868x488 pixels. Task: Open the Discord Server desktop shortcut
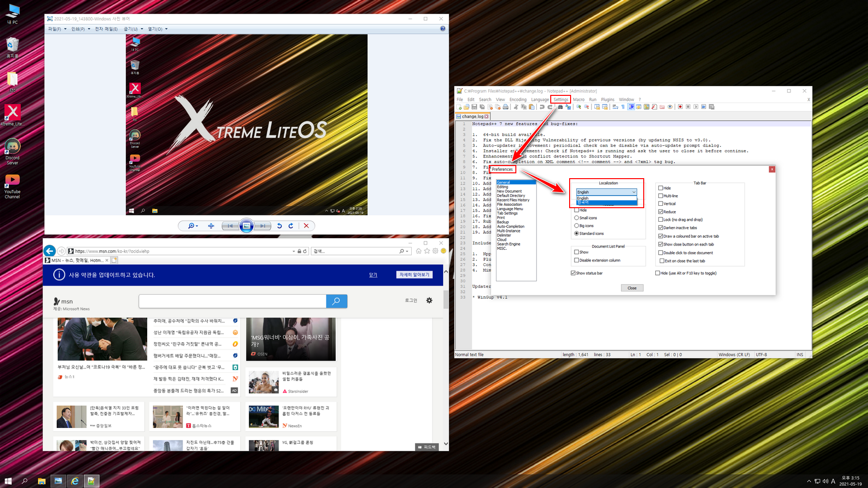point(12,152)
